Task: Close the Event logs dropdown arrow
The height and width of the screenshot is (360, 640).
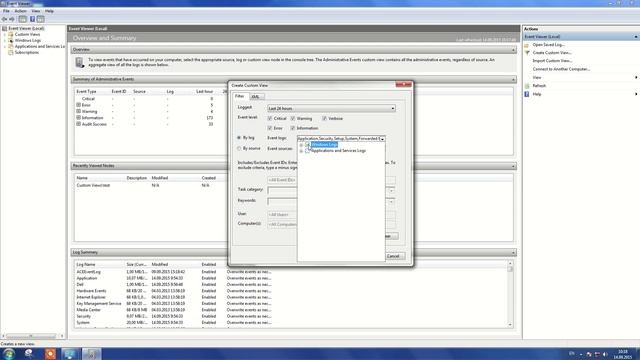Action: 382,139
